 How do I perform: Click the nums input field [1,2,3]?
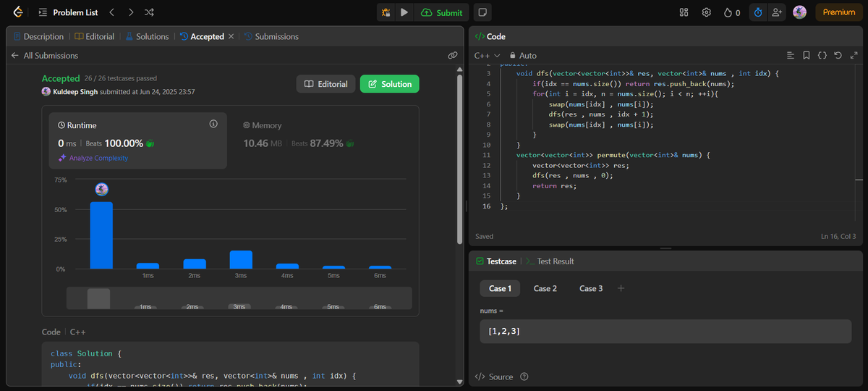(x=665, y=331)
